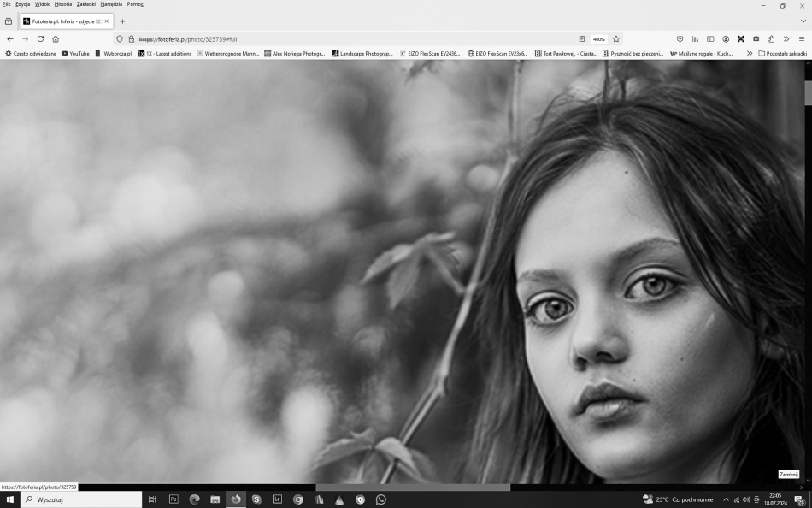Image resolution: width=812 pixels, height=508 pixels.
Task: Open the YouTube bookmark
Action: pos(75,53)
